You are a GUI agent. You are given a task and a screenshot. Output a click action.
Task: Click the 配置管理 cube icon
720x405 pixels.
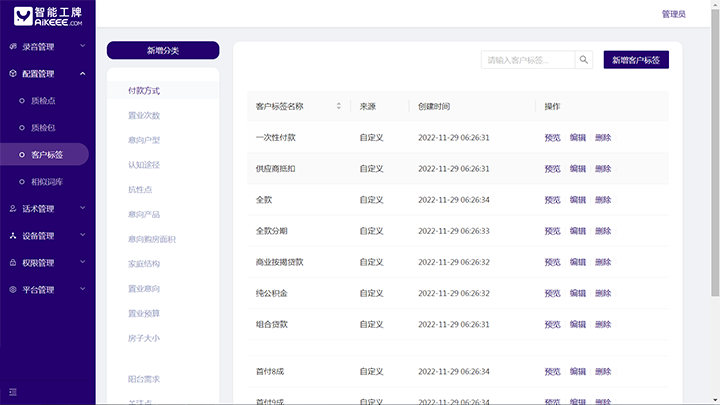tap(12, 74)
